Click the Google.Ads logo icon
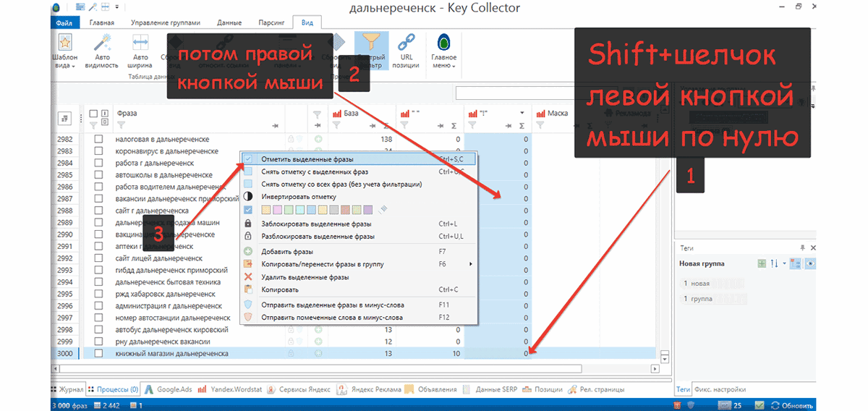This screenshot has height=411, width=868. [x=148, y=389]
